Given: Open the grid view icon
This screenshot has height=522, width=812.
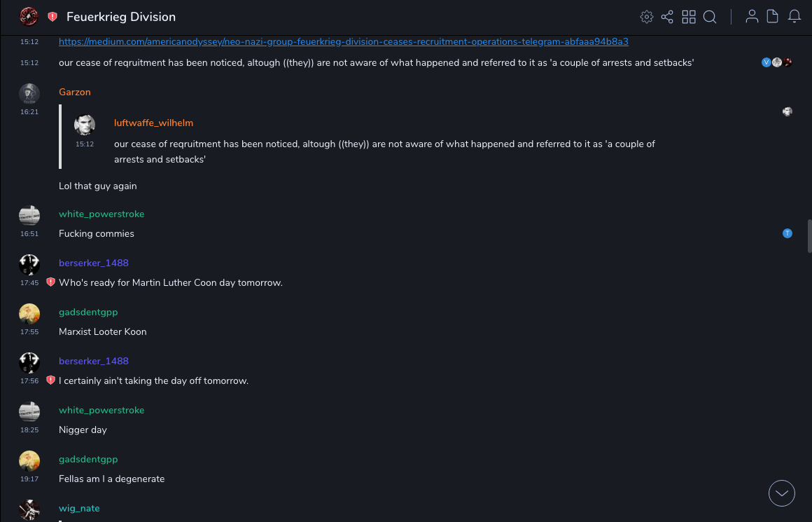Looking at the screenshot, I should (x=689, y=17).
